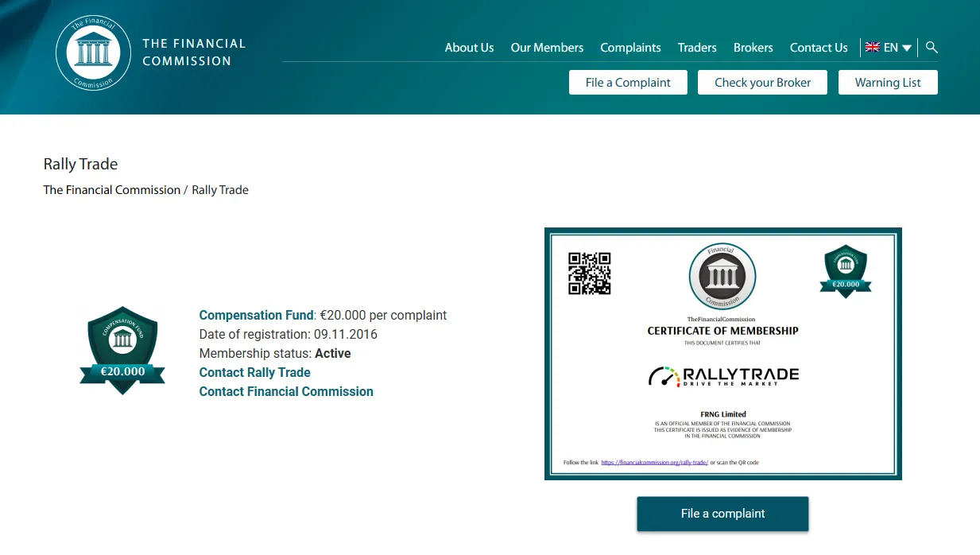Click THE FINANCIAL COMMISSION header title text
Image resolution: width=980 pixels, height=555 pixels.
194,52
